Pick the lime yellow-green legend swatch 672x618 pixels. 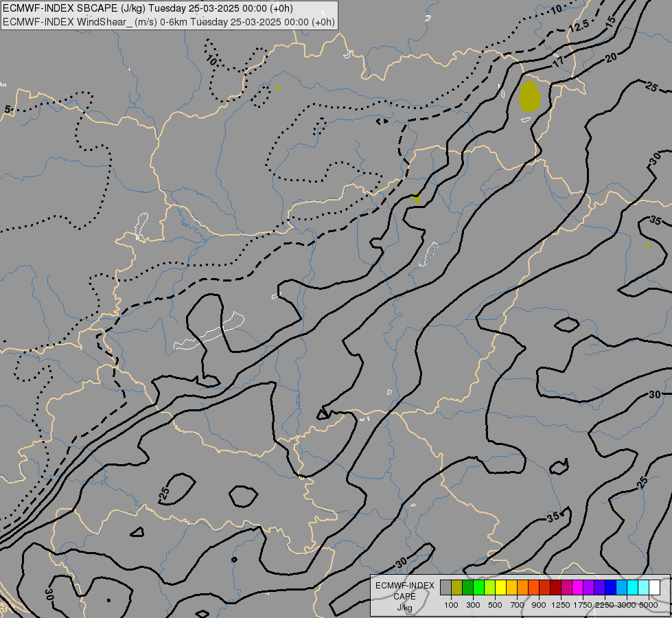point(490,588)
